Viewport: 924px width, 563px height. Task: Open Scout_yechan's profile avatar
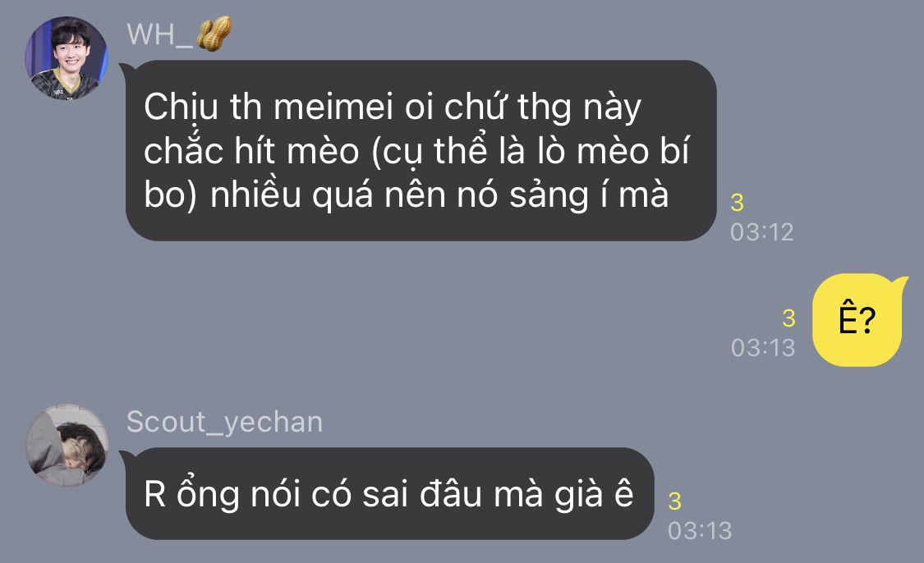[x=67, y=445]
